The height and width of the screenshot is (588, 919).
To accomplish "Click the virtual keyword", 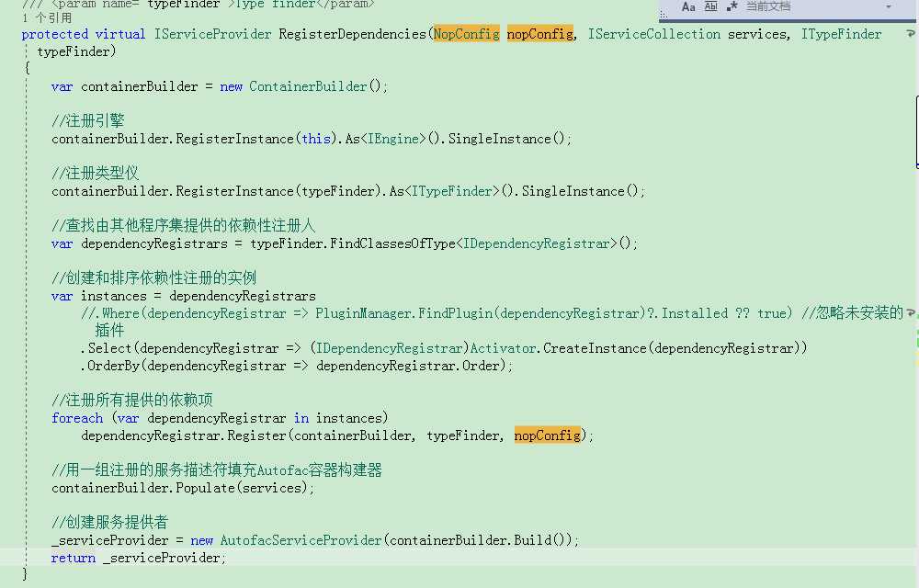I will tap(120, 34).
